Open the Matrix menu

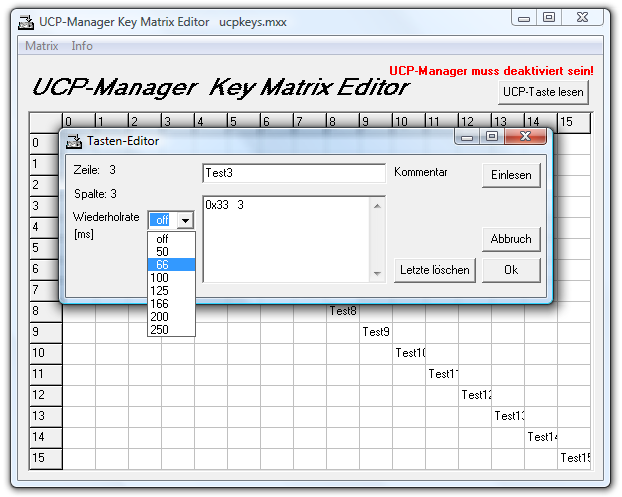coord(41,46)
